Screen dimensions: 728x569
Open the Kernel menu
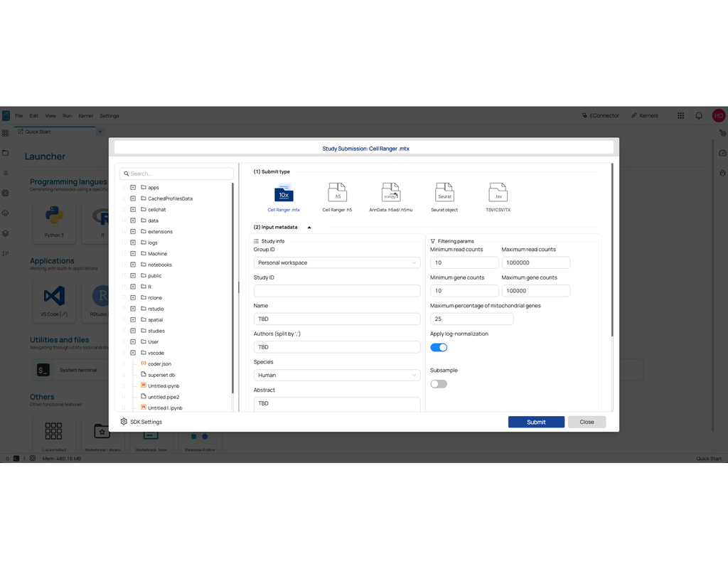click(x=85, y=116)
